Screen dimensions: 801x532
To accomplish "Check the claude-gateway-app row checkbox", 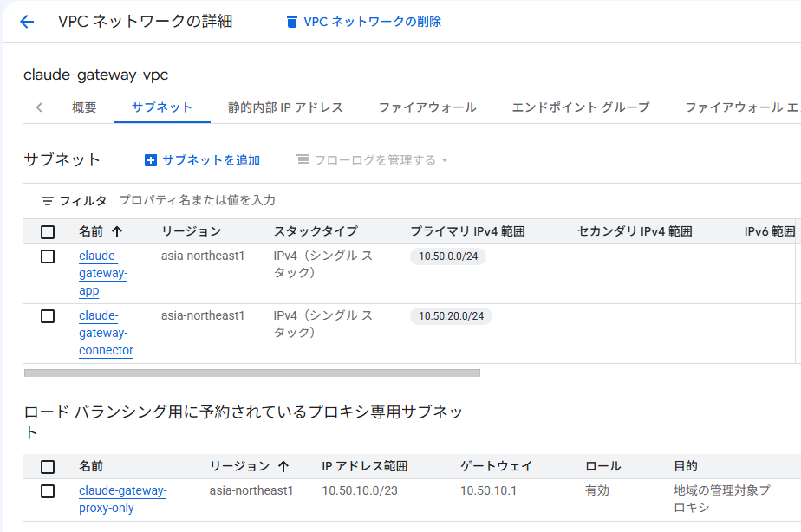I will pyautogui.click(x=48, y=256).
